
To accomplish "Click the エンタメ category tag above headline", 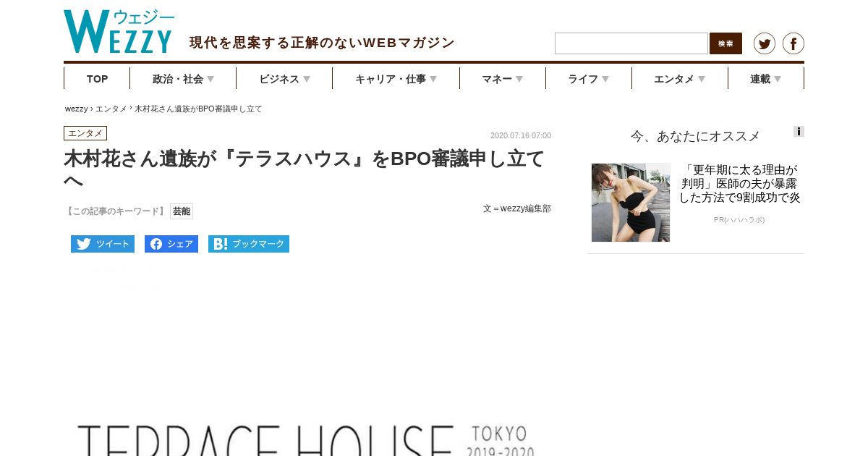I will click(x=85, y=133).
